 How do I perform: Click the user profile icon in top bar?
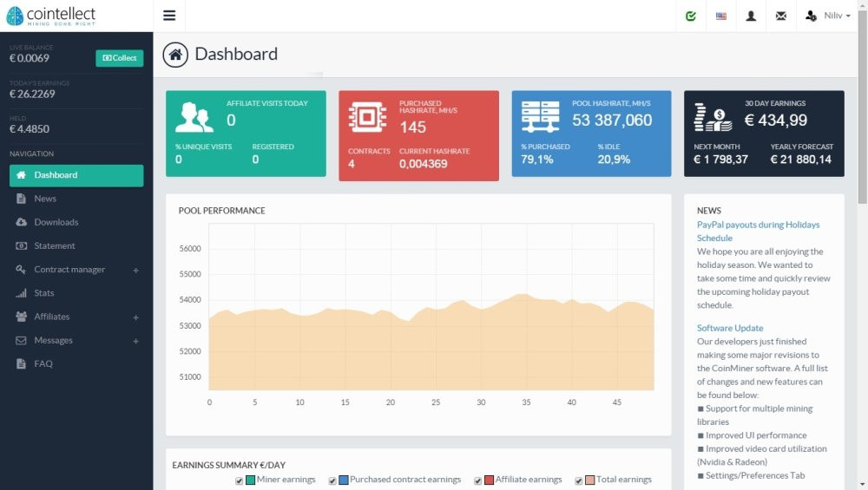751,16
